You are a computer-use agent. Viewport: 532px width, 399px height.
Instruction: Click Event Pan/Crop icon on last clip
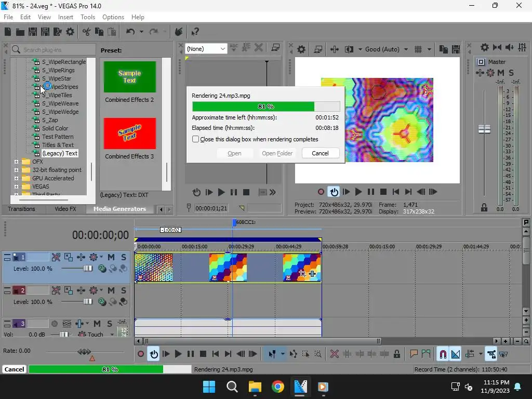point(303,273)
